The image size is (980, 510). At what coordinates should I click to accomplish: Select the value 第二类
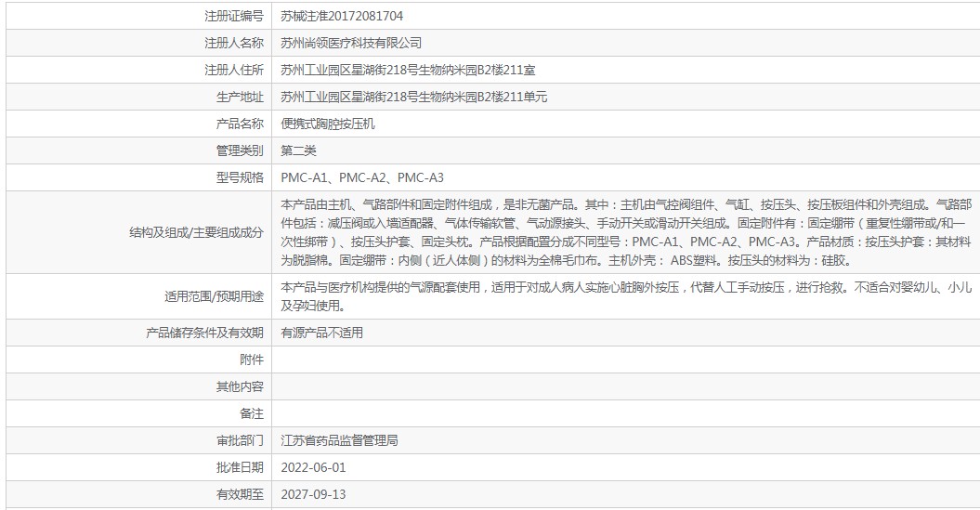tap(299, 150)
